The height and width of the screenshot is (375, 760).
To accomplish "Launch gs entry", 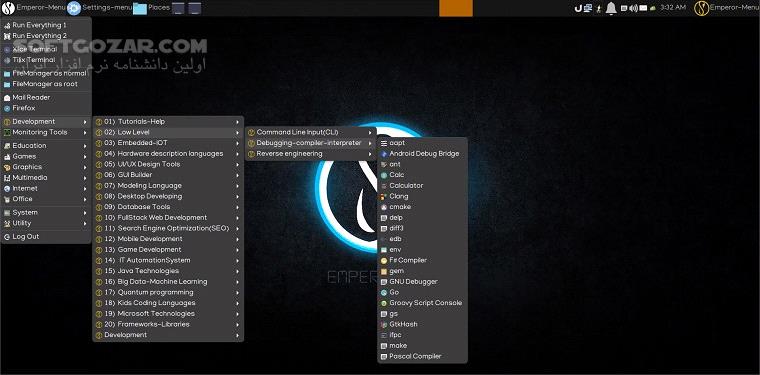I will tap(422, 313).
